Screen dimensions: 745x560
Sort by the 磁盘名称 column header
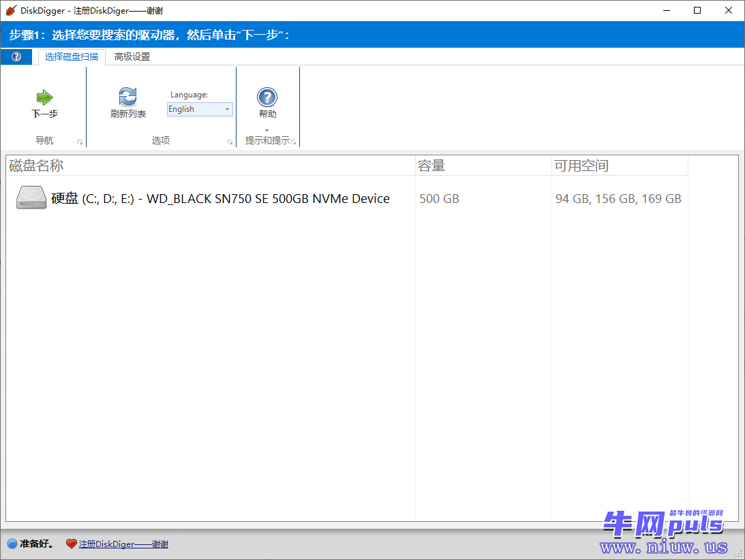click(x=211, y=166)
